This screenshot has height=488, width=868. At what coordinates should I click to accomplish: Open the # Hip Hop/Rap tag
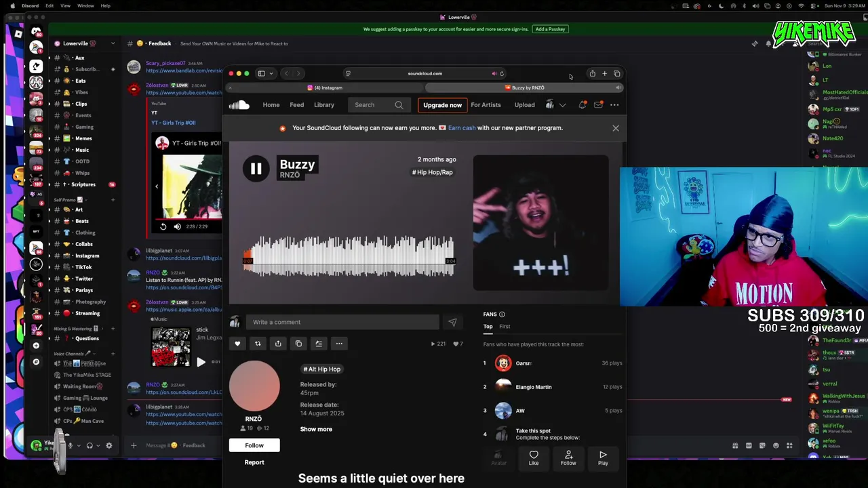click(432, 172)
